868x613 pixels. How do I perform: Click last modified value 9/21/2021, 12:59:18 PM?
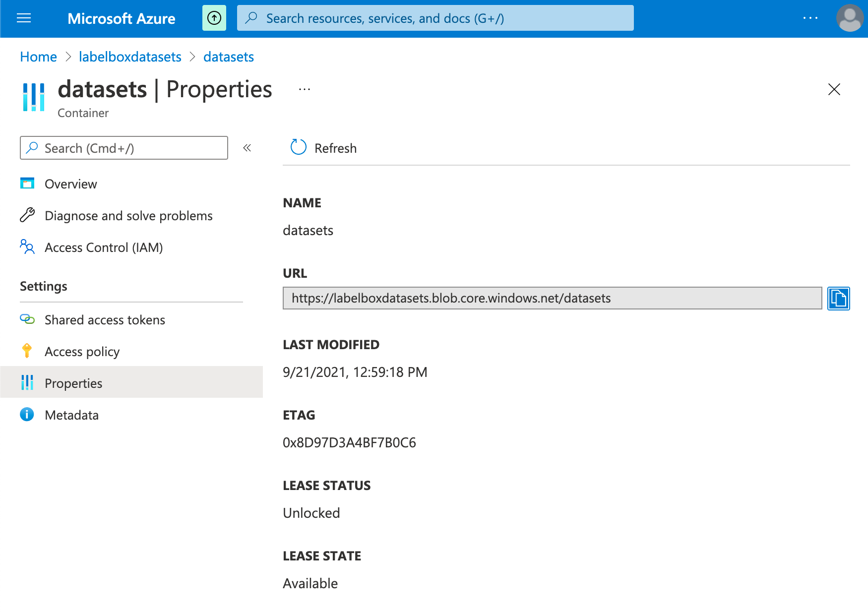pyautogui.click(x=355, y=372)
